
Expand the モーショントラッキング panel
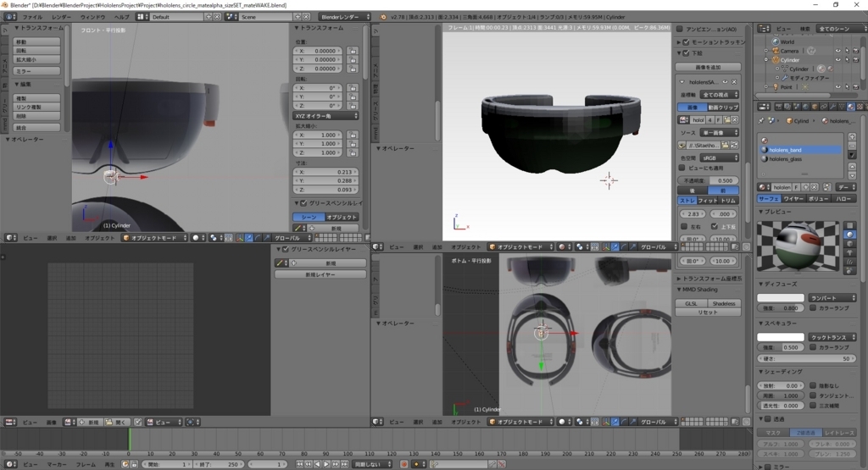click(x=679, y=42)
